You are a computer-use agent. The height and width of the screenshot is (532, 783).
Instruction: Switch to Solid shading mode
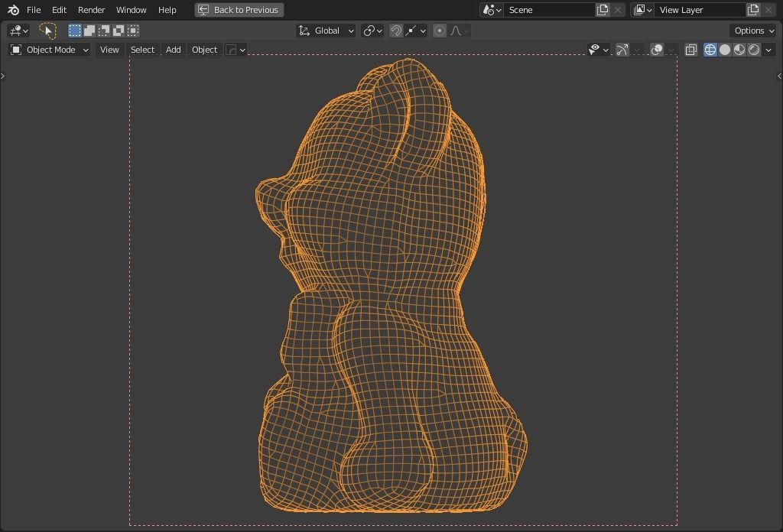point(725,50)
